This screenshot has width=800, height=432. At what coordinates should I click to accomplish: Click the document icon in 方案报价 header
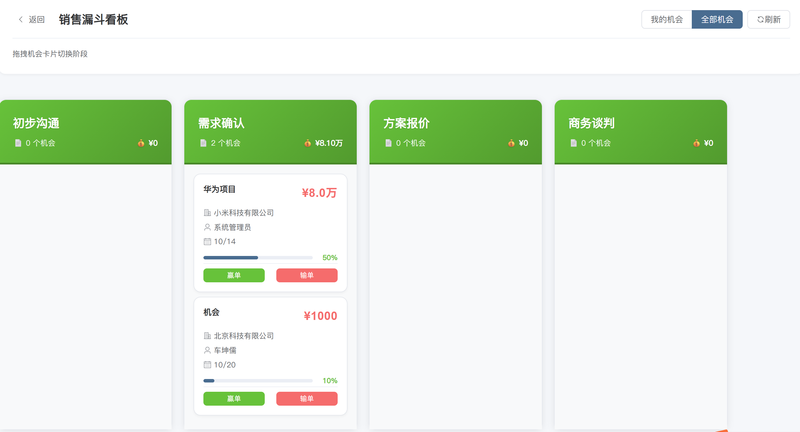[x=388, y=143]
